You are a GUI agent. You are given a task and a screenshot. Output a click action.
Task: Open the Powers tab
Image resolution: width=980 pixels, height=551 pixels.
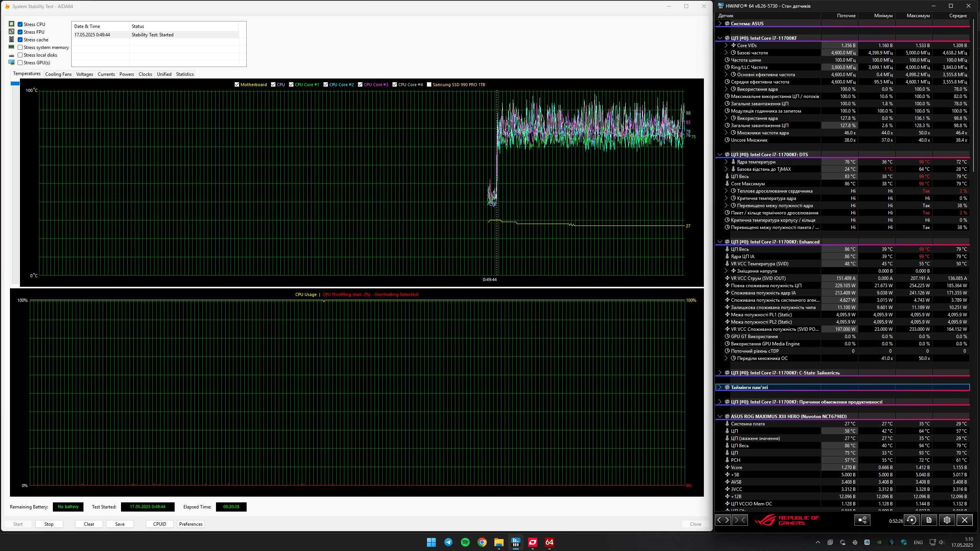[x=126, y=74]
